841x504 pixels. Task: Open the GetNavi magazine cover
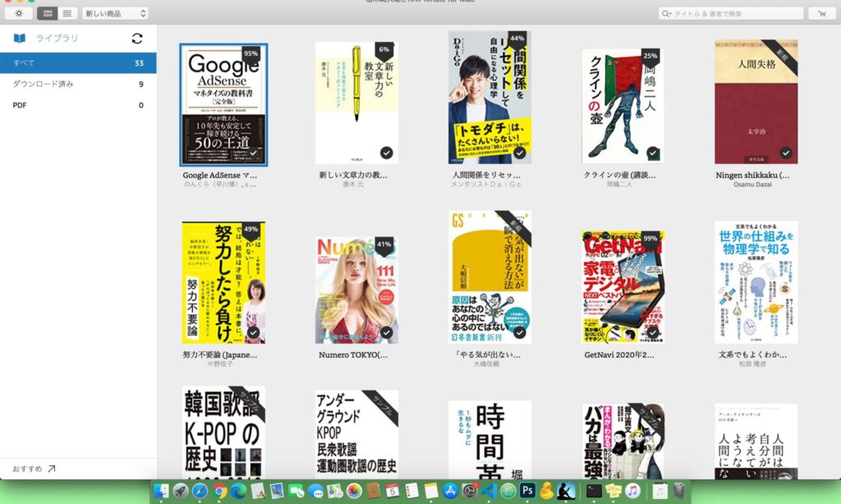tap(623, 286)
